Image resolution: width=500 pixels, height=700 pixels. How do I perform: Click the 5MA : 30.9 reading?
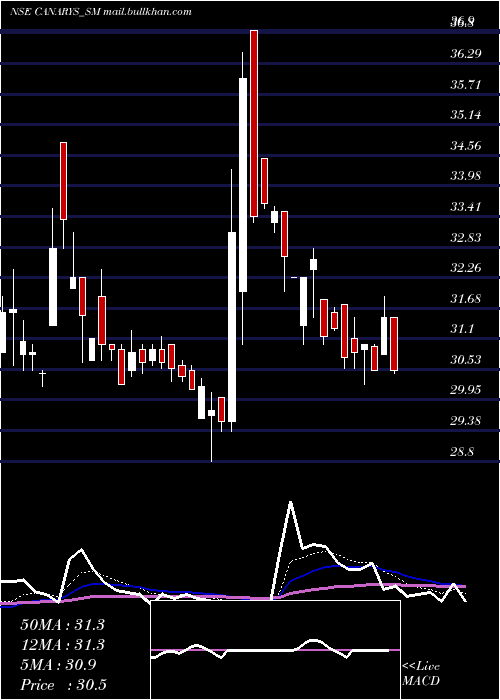58,665
